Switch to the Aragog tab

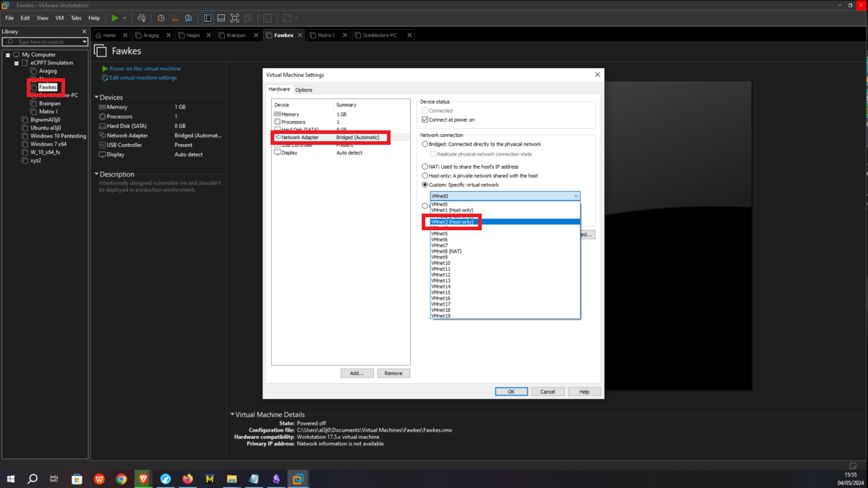(151, 35)
